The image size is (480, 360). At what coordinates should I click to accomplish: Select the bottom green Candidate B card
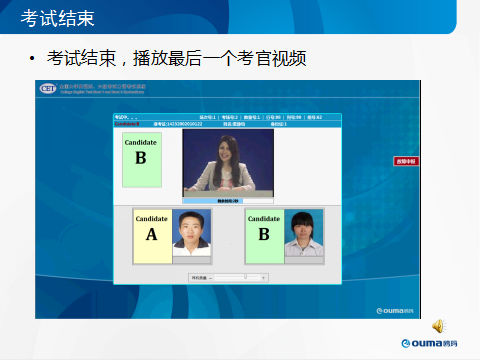pos(265,236)
